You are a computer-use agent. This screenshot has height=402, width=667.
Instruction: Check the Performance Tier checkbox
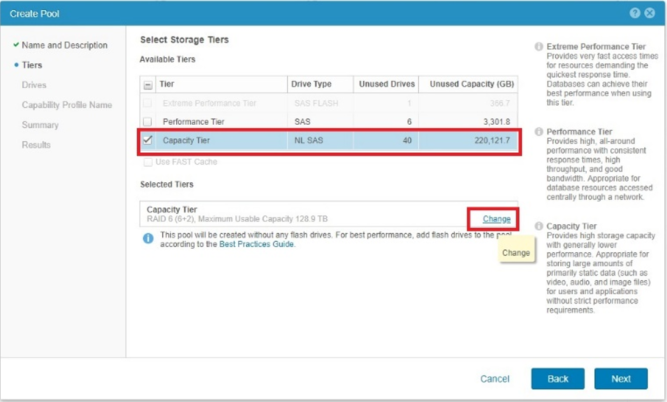[x=148, y=122]
